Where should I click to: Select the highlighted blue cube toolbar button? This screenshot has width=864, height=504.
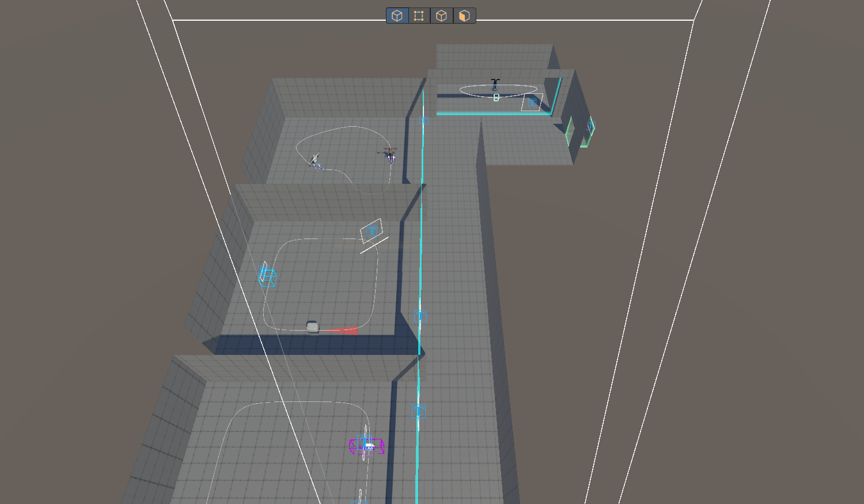click(x=397, y=16)
